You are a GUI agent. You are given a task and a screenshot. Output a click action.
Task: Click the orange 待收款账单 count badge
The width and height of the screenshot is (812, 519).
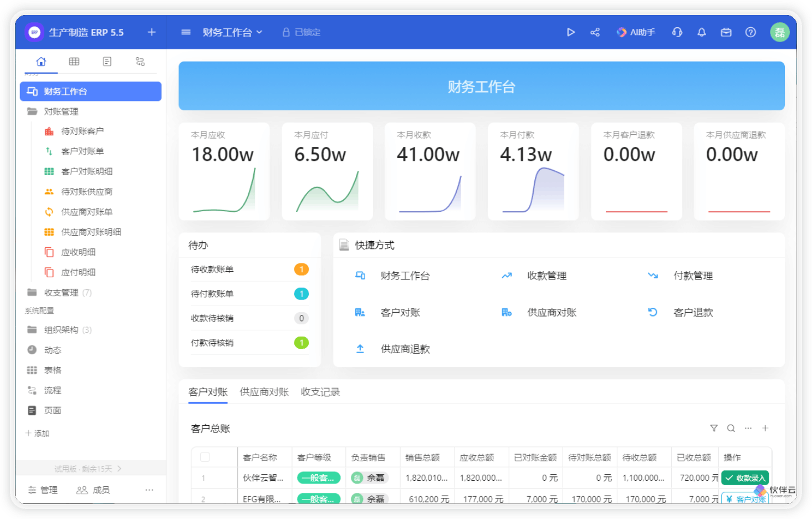pos(301,269)
